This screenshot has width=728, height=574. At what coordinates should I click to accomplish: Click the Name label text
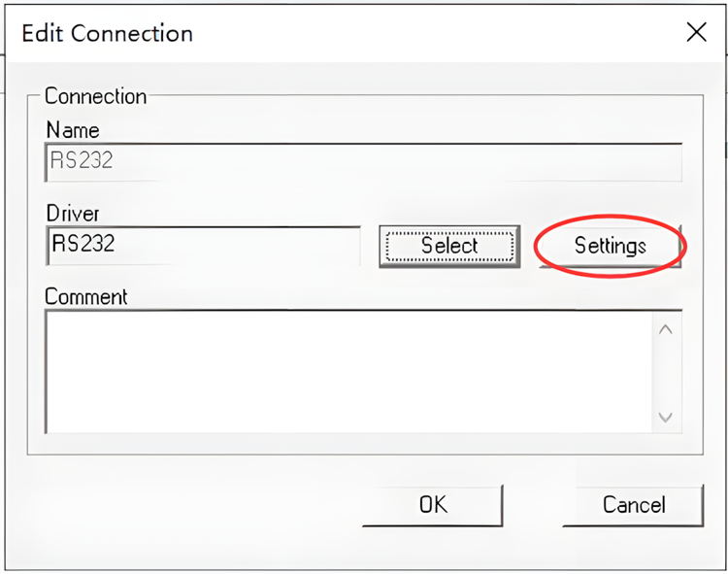tap(72, 129)
